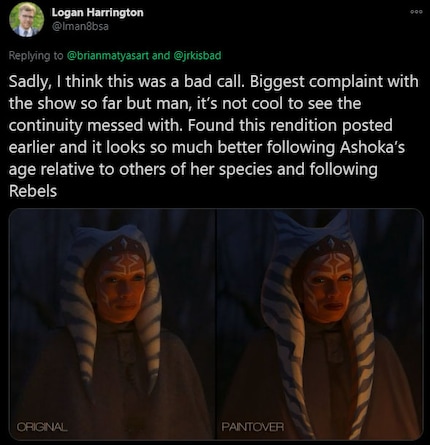Click the PAINTOVER watermark label
Screen dimensions: 430x445
point(253,427)
